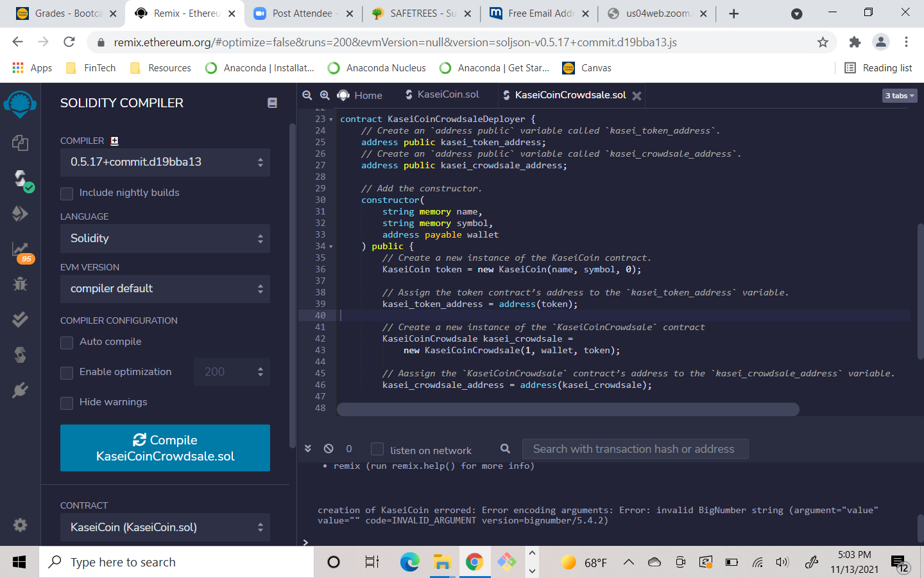This screenshot has width=924, height=578.
Task: Click the editor horizontal scrollbar
Action: [568, 410]
